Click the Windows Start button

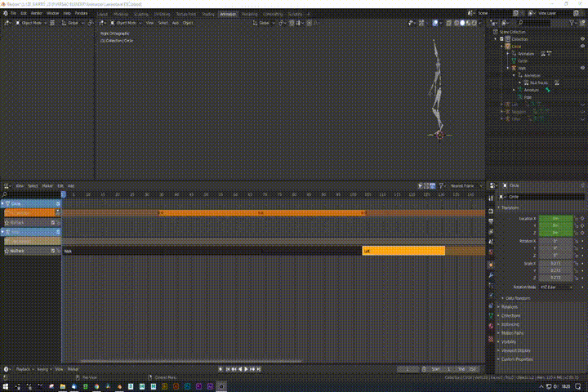pyautogui.click(x=6, y=386)
